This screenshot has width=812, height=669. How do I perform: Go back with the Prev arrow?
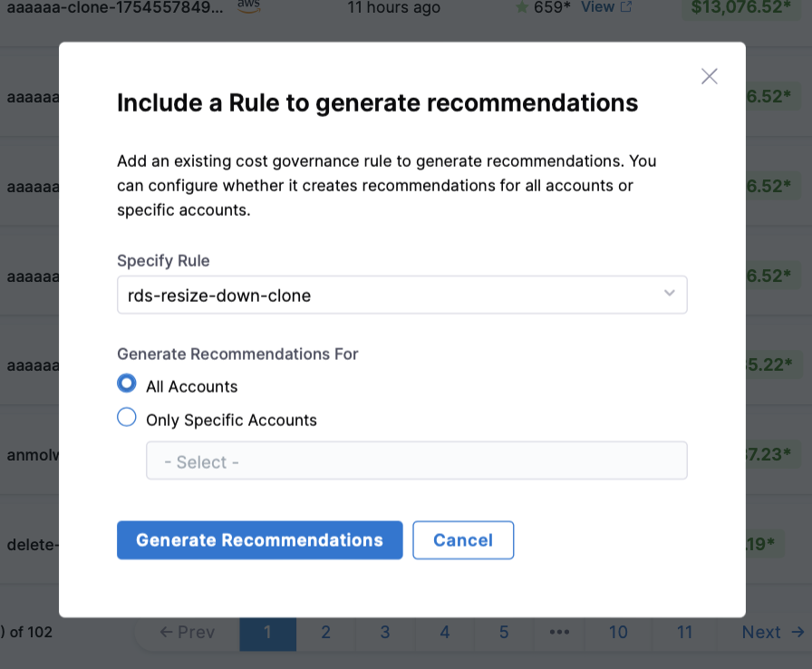pos(188,632)
